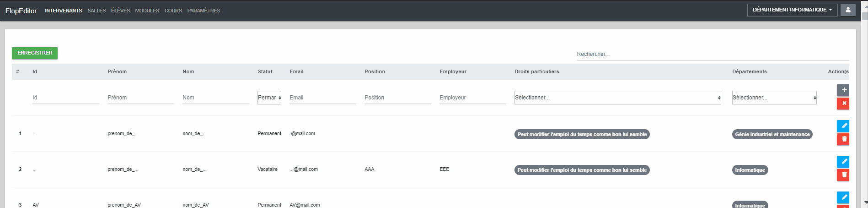Viewport: 868px width, 208px height.
Task: Click the AAA position cell
Action: click(370, 170)
